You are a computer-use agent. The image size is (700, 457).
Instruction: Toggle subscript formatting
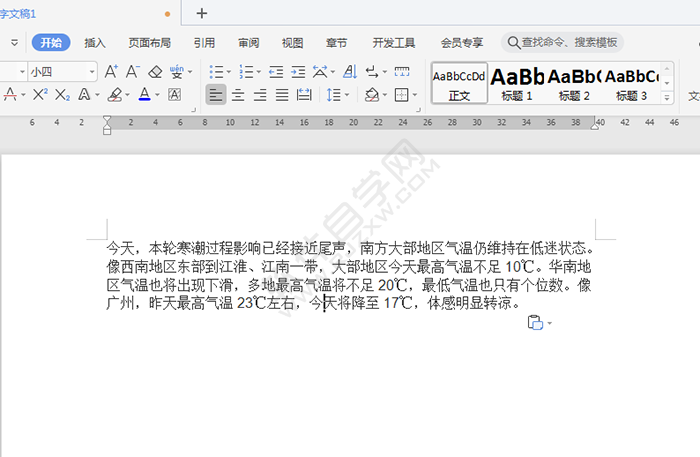(62, 95)
